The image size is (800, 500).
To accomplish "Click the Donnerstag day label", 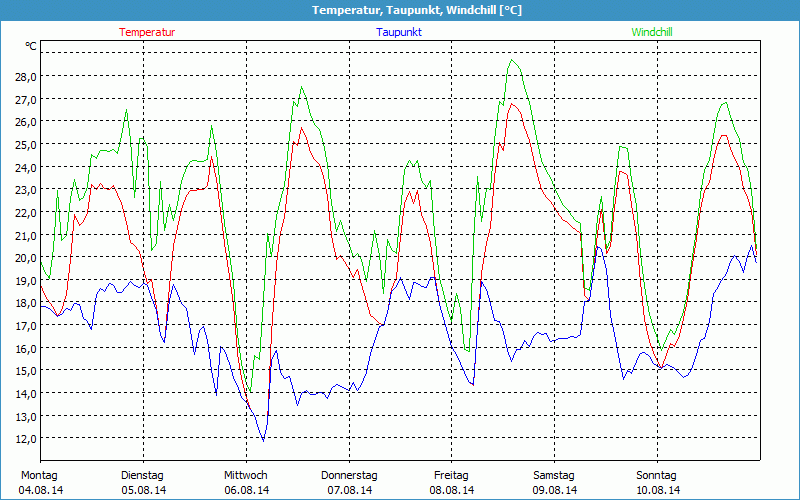I will (x=349, y=476).
